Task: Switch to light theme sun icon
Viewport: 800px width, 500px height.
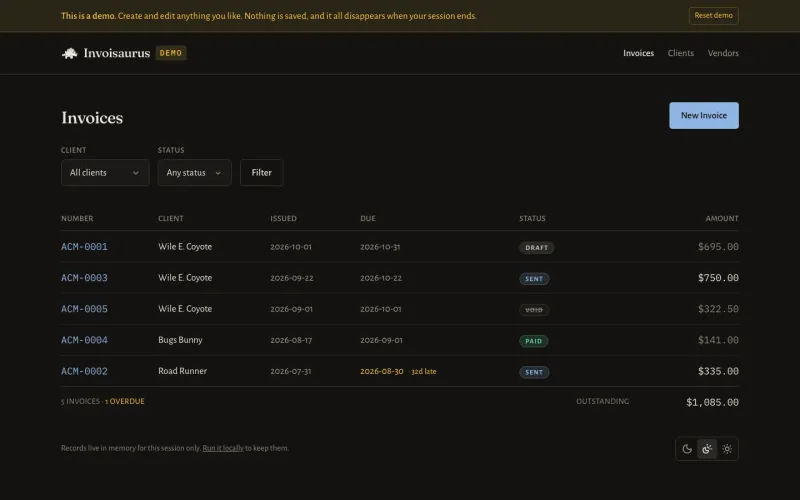Action: point(727,449)
